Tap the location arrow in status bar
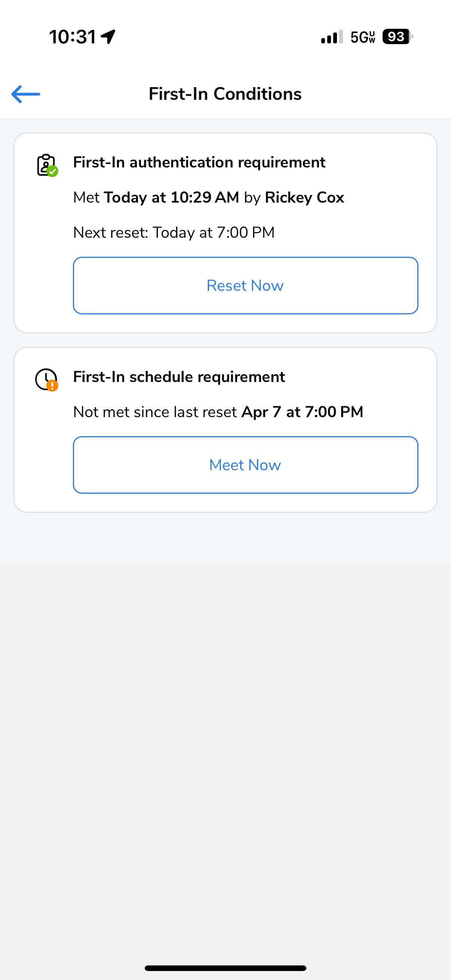The height and width of the screenshot is (980, 451). click(108, 37)
